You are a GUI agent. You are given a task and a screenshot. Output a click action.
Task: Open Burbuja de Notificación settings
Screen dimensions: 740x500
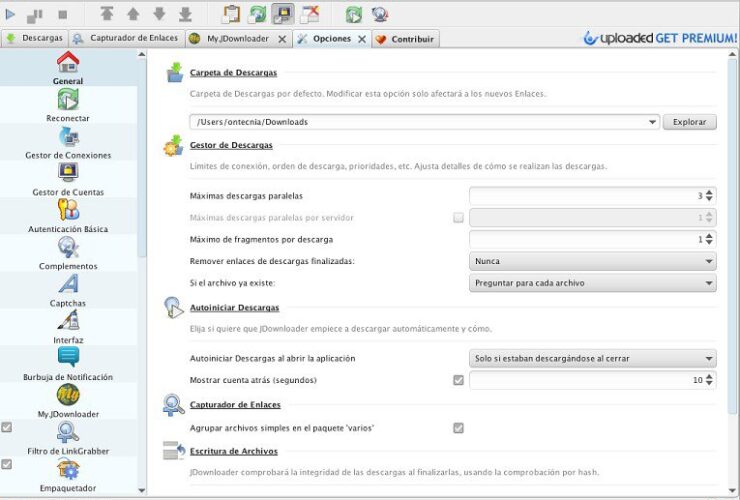[x=68, y=364]
